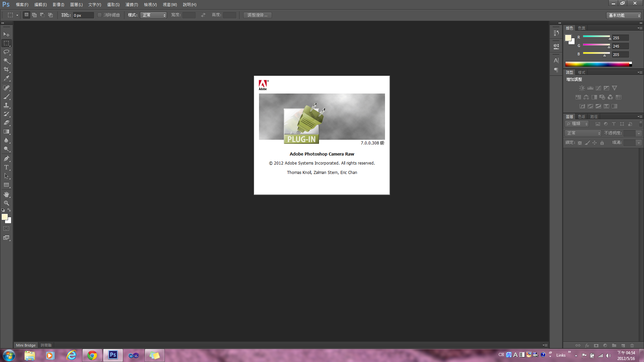Select the Clone Stamp tool

[6, 105]
